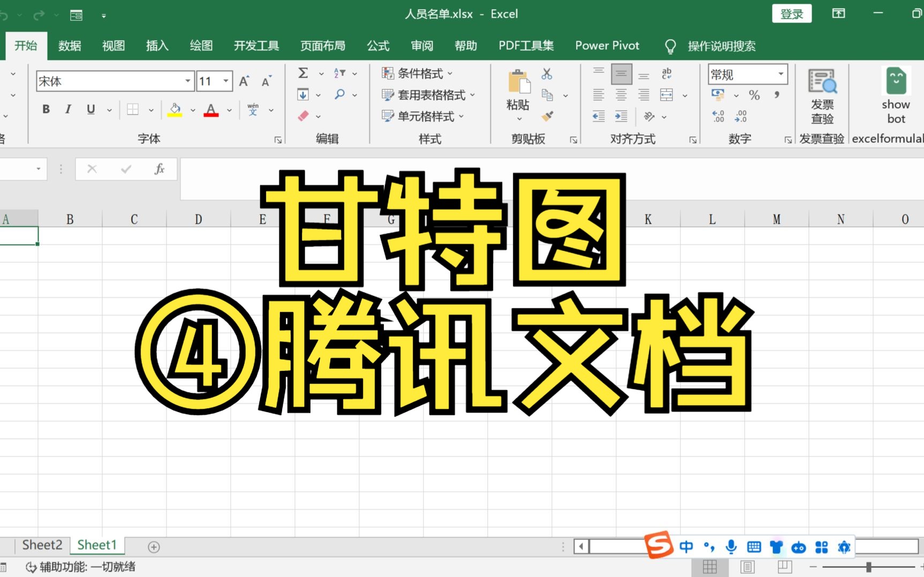Expand the 单元格样式 menu
This screenshot has height=577, width=924.
(x=423, y=116)
